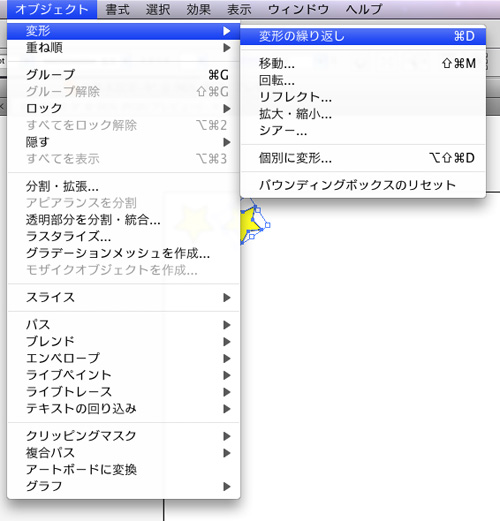This screenshot has width=500, height=521.
Task: Select グループ menu item
Action: 123,75
